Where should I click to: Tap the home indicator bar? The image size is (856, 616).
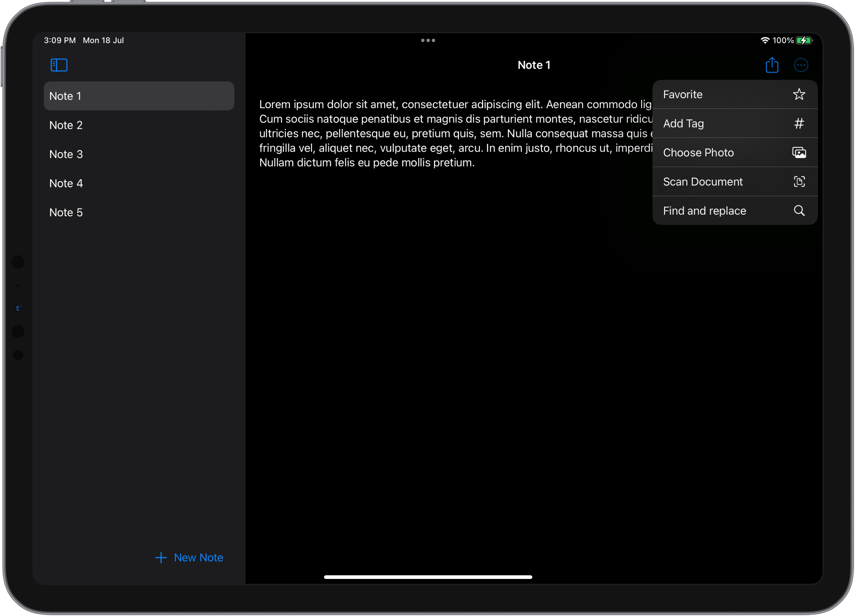pyautogui.click(x=428, y=576)
